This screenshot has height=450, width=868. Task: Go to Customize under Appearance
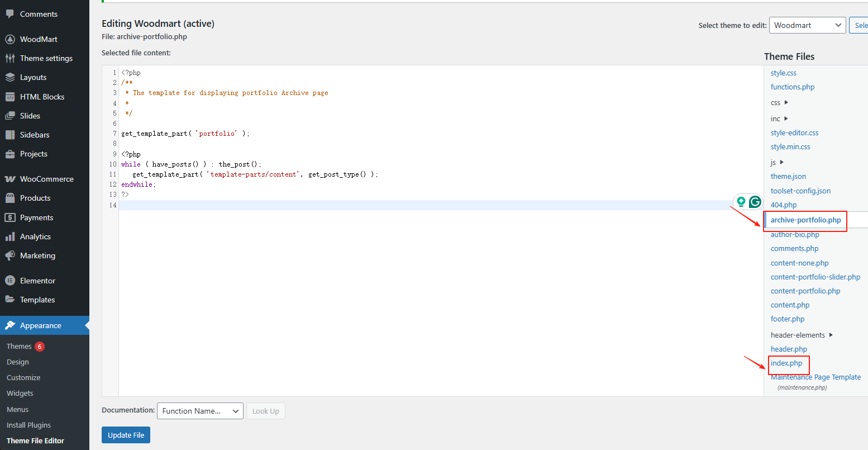click(x=23, y=378)
